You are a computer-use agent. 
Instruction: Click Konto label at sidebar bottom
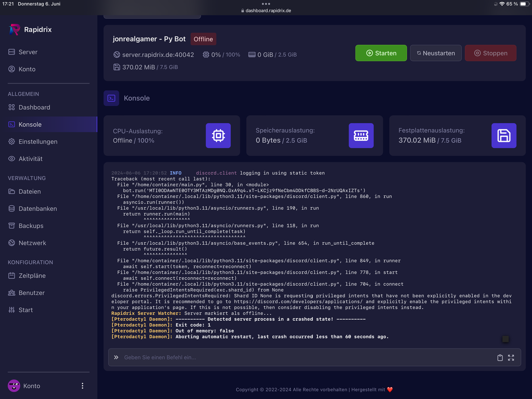31,386
